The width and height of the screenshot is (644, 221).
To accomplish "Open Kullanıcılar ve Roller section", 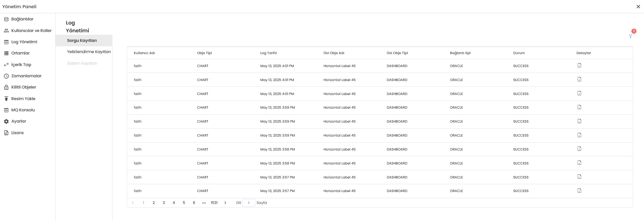I will (31, 31).
